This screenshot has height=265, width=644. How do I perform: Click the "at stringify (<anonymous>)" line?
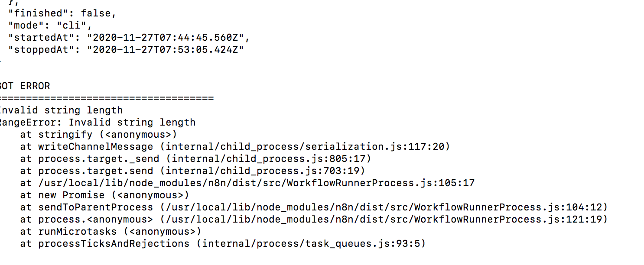coord(98,135)
